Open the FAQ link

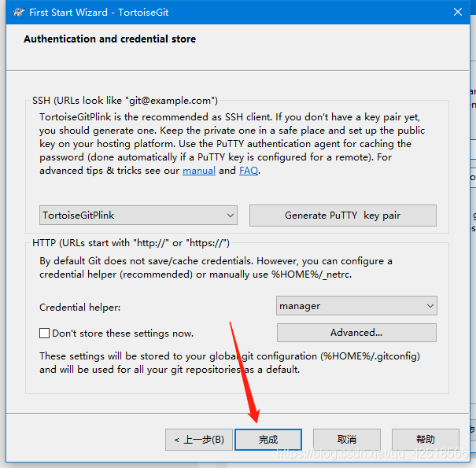[249, 171]
